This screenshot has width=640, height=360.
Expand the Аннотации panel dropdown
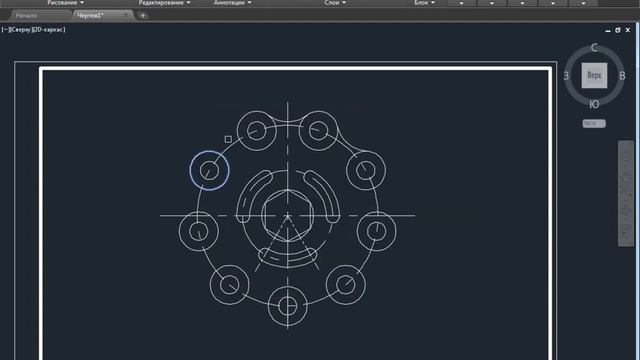[x=233, y=2]
